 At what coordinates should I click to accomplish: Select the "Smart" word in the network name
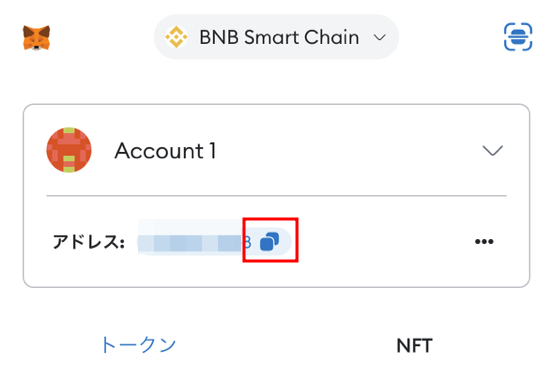click(x=272, y=37)
